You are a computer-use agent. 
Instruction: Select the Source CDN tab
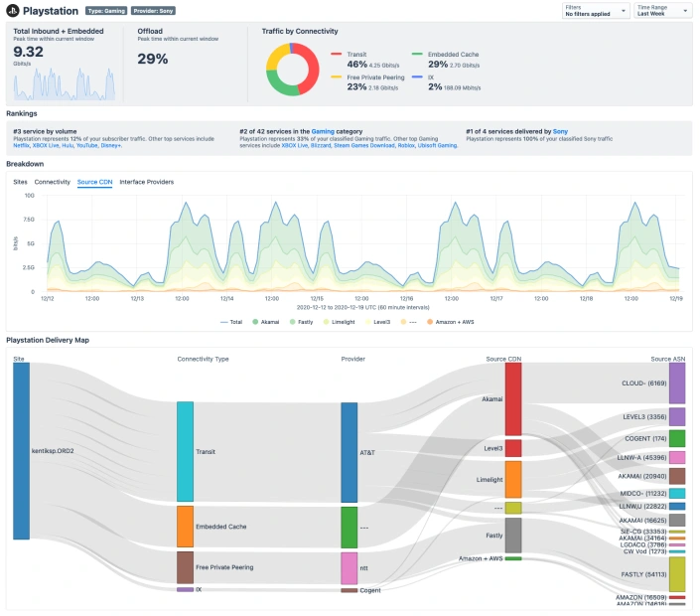point(94,182)
